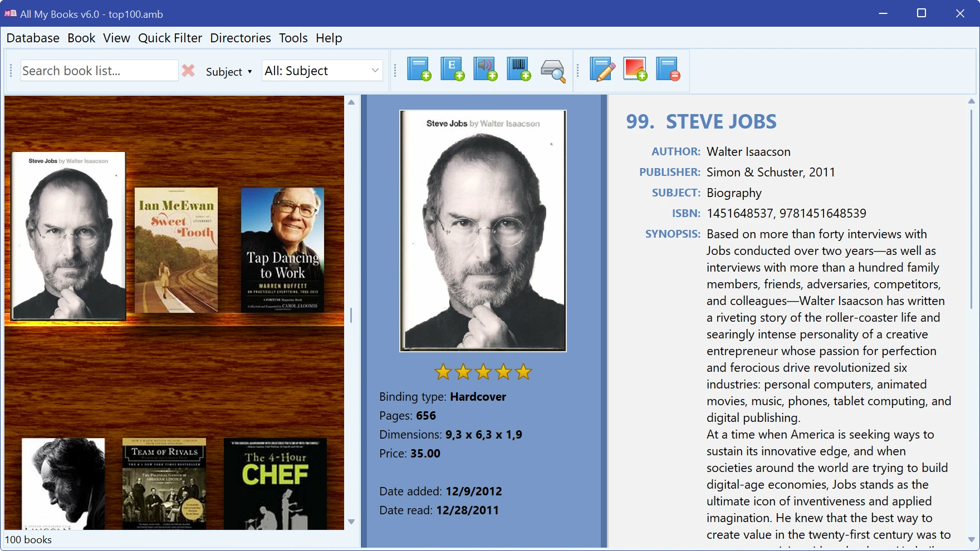Click the large Steve Jobs cover image
The image size is (980, 551).
pos(483,230)
